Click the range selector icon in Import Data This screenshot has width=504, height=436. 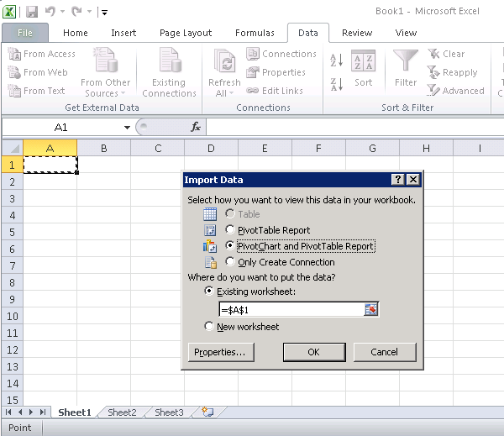pyautogui.click(x=371, y=310)
